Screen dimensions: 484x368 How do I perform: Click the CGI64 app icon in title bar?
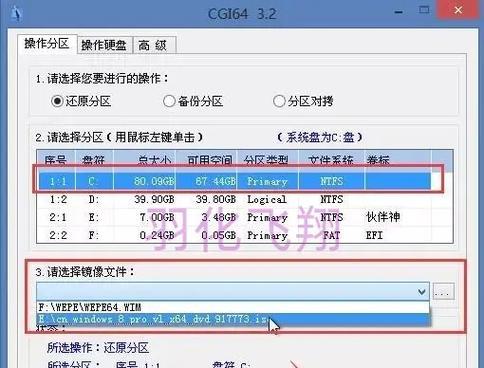click(16, 14)
